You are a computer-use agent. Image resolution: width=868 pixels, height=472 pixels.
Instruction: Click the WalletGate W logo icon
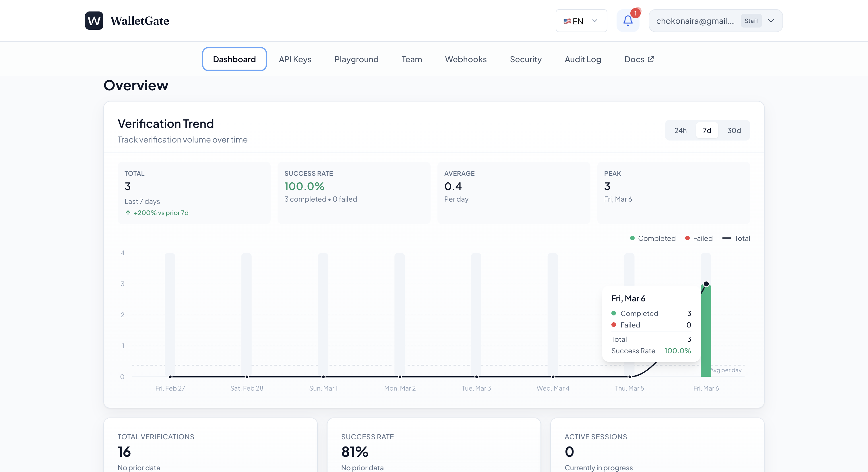[x=94, y=21]
